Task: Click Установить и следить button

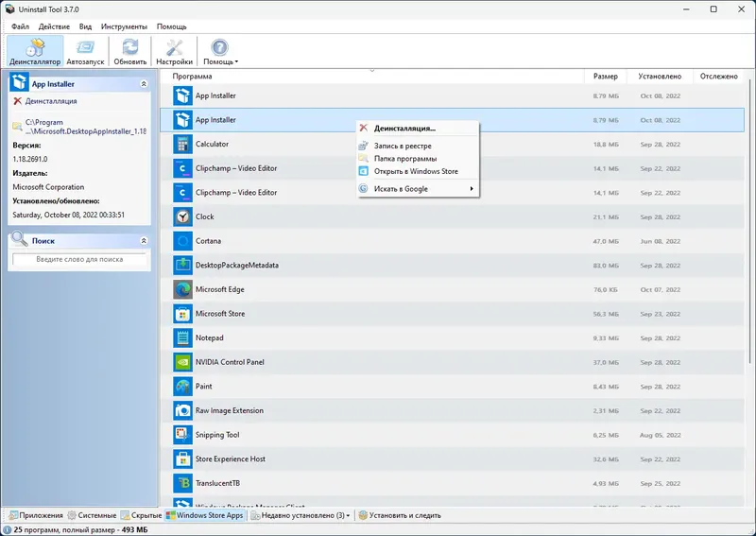Action: [x=400, y=515]
